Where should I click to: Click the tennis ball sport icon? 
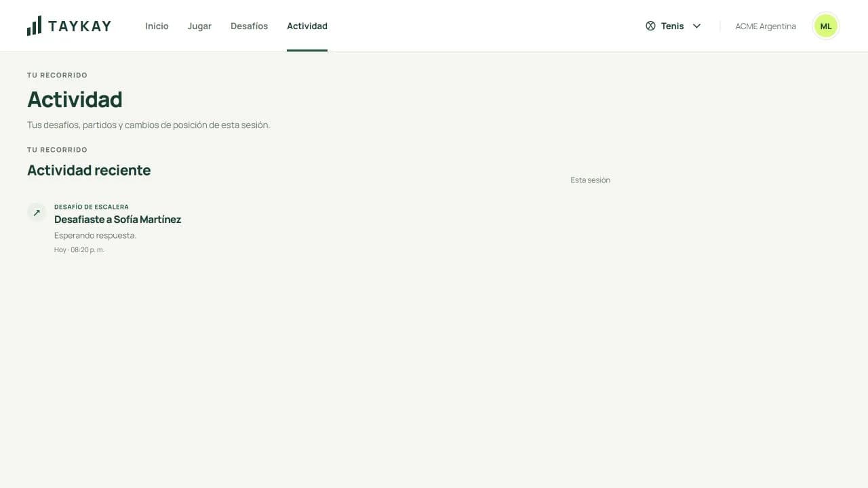pos(650,26)
